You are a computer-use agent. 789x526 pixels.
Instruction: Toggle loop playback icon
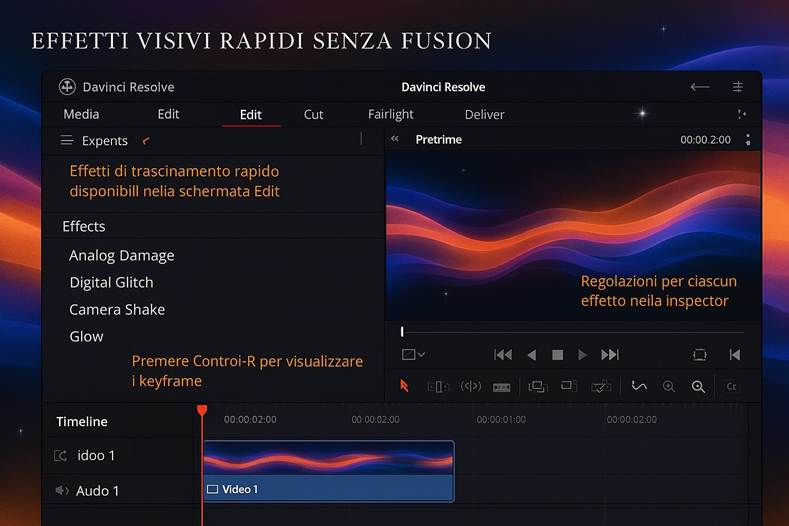[x=699, y=355]
